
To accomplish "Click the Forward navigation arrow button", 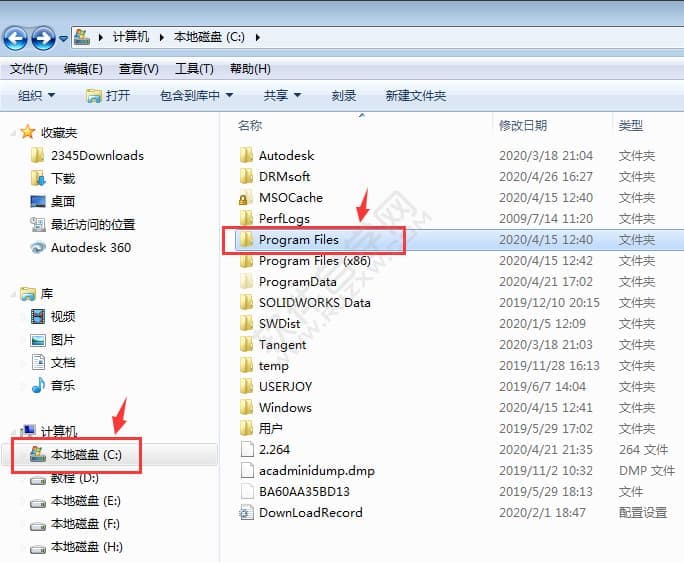I will (x=43, y=38).
